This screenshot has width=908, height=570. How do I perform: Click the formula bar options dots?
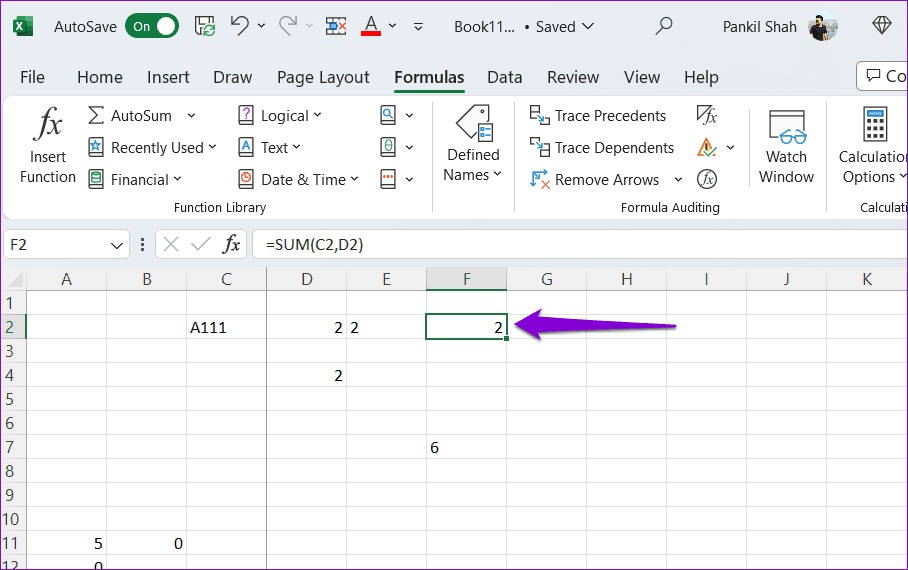(142, 244)
